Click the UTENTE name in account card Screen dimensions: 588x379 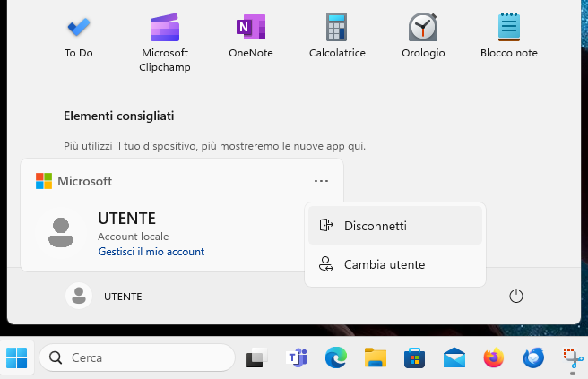pyautogui.click(x=126, y=219)
